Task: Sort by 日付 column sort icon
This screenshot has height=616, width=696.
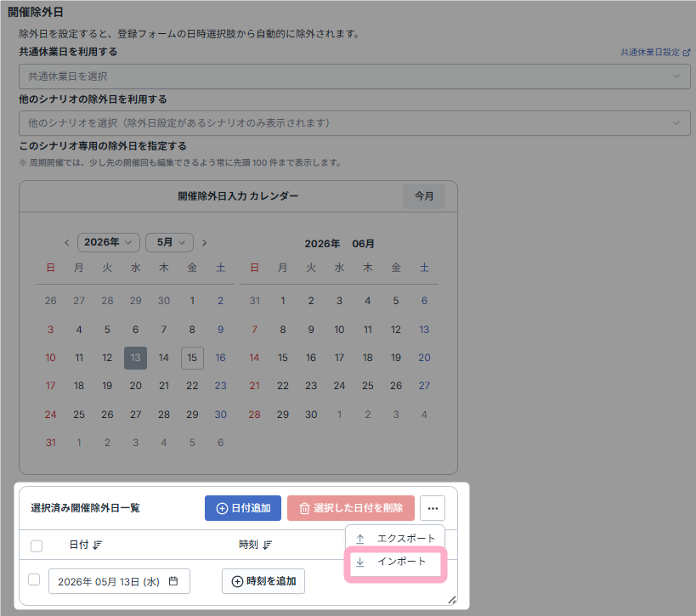Action: [98, 545]
